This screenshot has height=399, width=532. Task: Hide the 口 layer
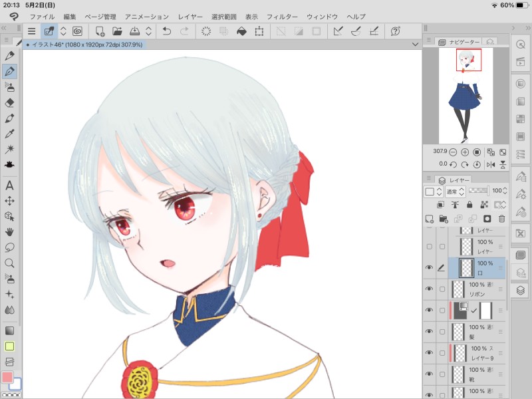coord(429,267)
